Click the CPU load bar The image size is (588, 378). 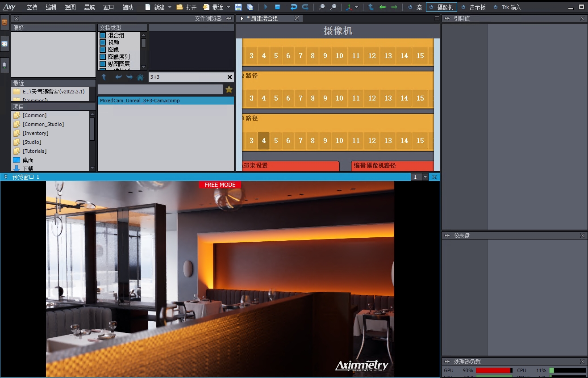tap(567, 370)
